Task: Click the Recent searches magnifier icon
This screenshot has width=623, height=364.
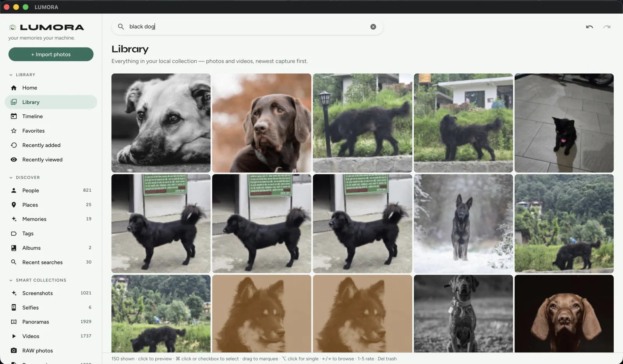Action: click(14, 262)
